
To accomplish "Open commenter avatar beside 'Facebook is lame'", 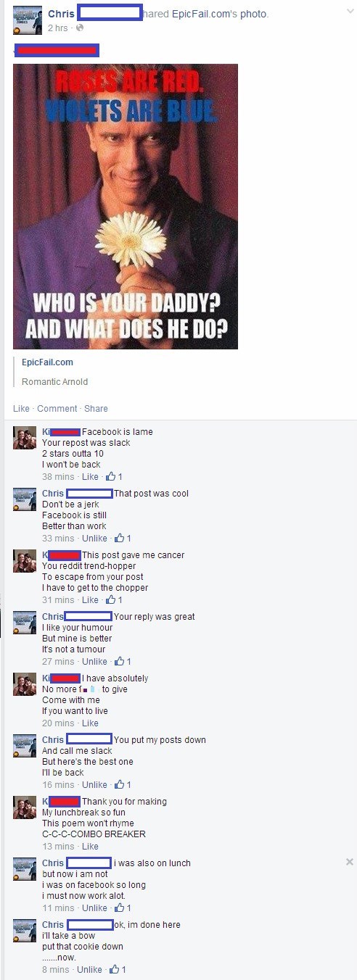I will click(x=25, y=439).
